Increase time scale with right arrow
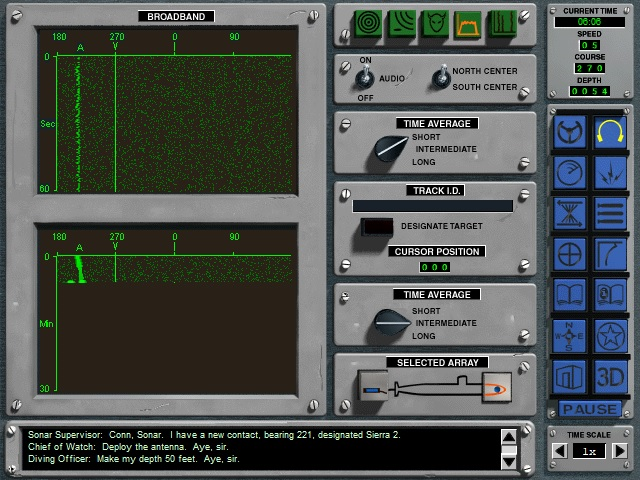This screenshot has height=480, width=640. pos(620,451)
